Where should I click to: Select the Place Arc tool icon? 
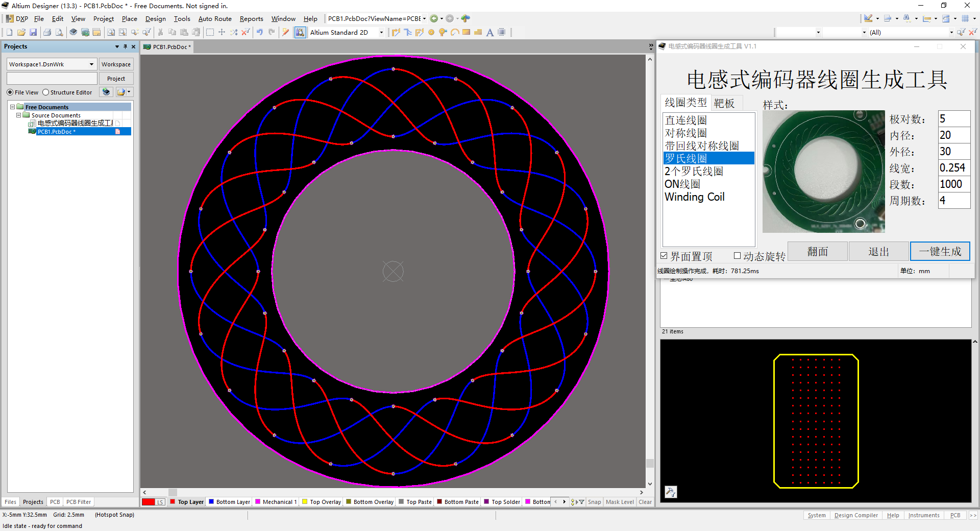click(x=454, y=32)
